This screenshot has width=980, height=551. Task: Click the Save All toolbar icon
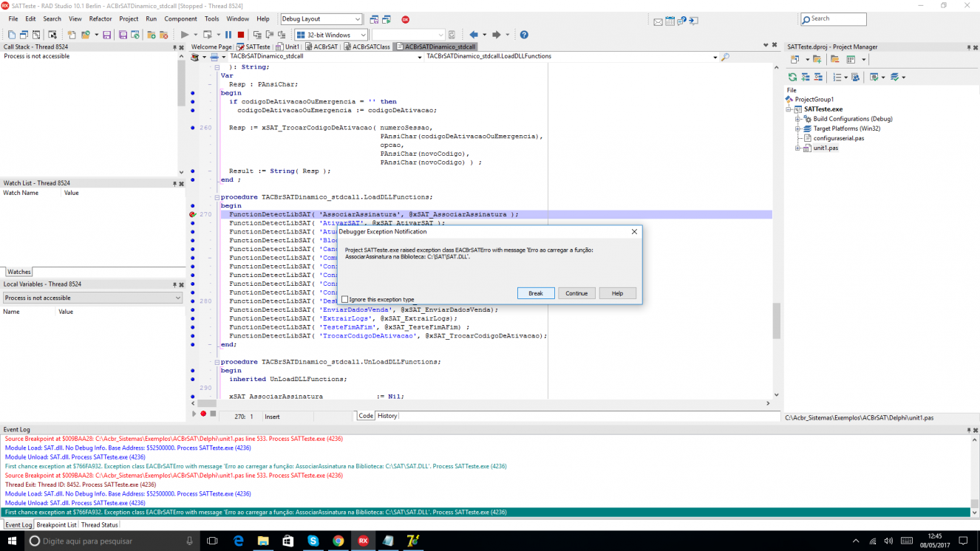click(x=123, y=35)
